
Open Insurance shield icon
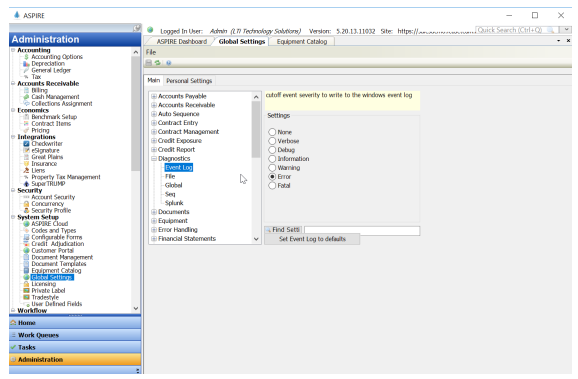26,164
